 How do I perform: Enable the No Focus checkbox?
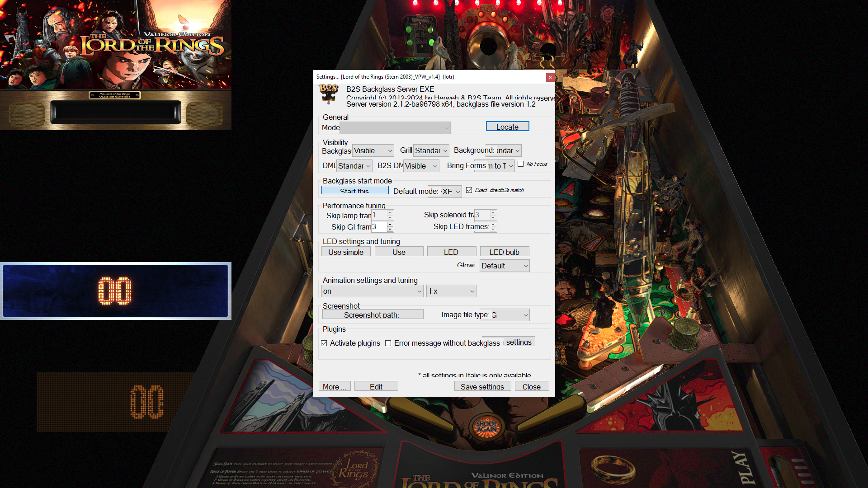tap(520, 164)
